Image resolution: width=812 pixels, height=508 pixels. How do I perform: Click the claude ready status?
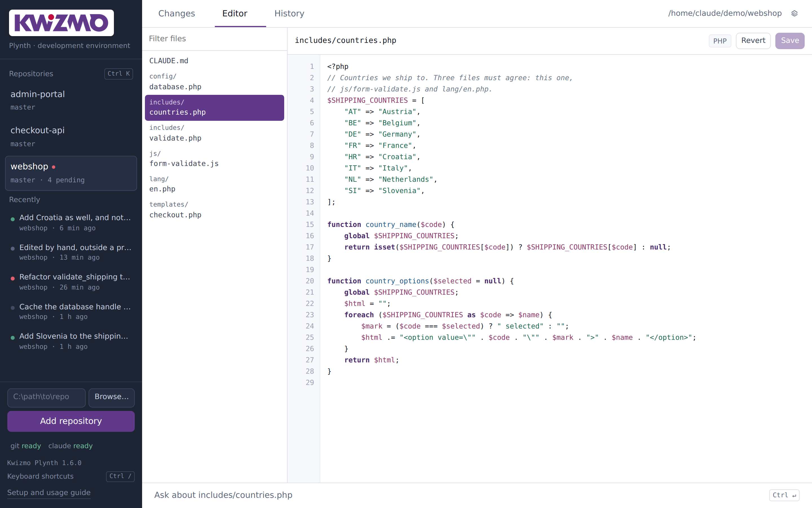pyautogui.click(x=70, y=446)
